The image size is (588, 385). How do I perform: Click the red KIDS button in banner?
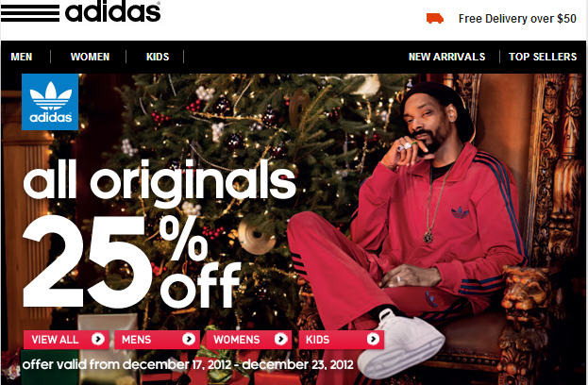(342, 340)
